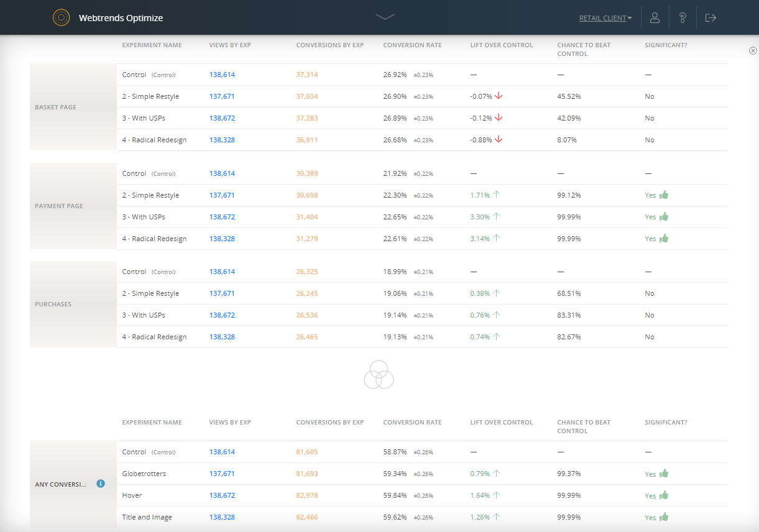Click the three overlapping circles icon

click(x=379, y=375)
